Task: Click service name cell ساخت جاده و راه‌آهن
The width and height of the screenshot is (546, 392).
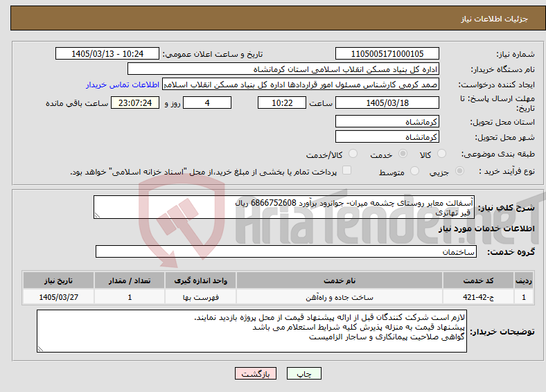Action: (x=340, y=297)
